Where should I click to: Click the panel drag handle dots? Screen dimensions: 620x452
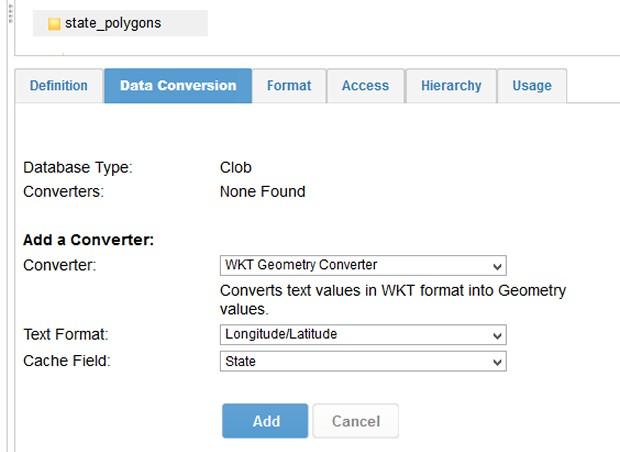[9, 12]
